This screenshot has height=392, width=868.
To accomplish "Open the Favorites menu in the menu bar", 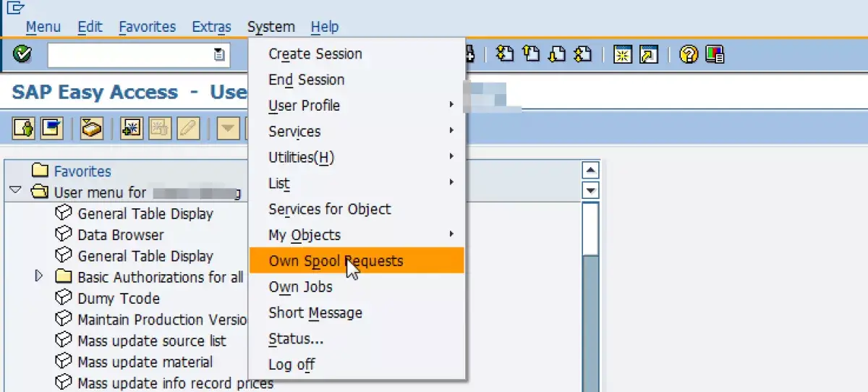I will tap(147, 27).
